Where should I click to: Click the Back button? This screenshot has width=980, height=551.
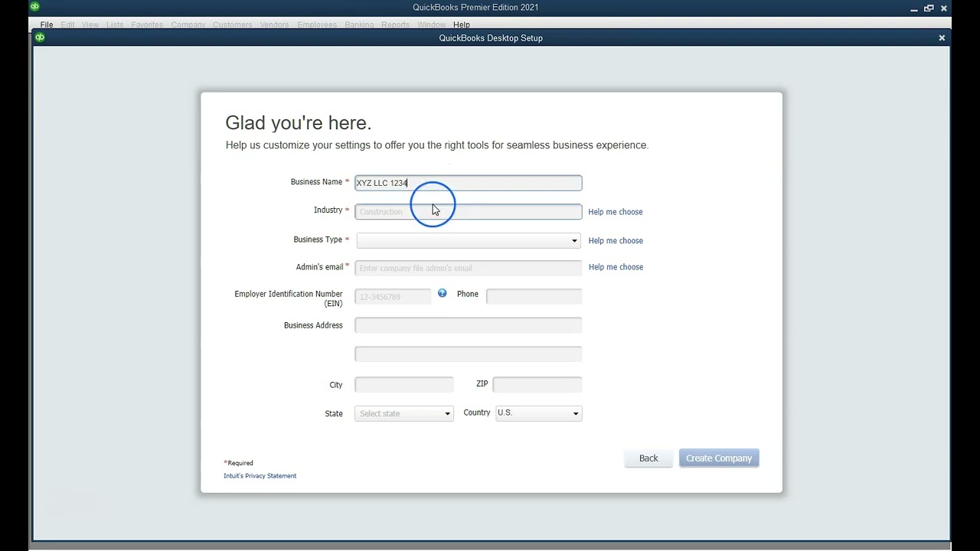648,458
